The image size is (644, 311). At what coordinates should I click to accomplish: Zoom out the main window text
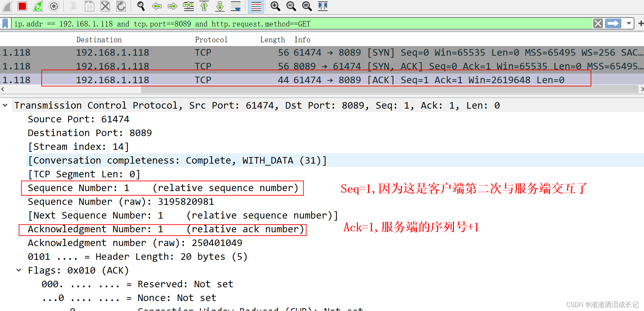pyautogui.click(x=291, y=6)
